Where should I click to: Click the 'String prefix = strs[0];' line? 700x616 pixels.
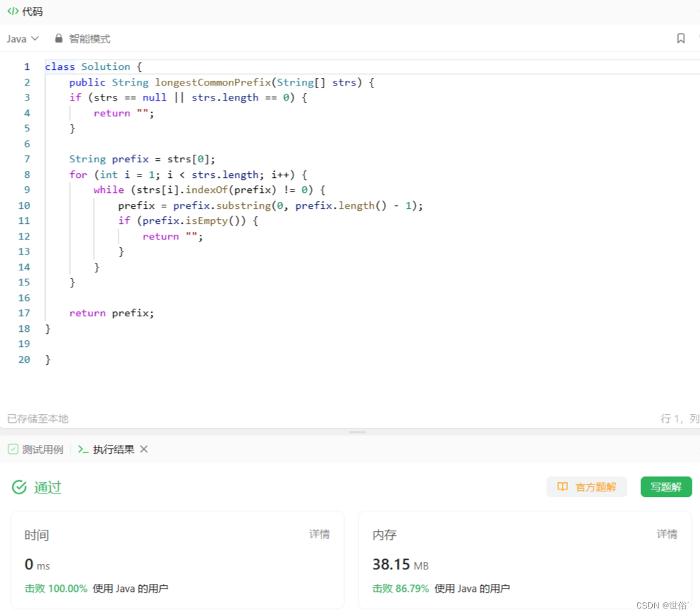point(142,159)
